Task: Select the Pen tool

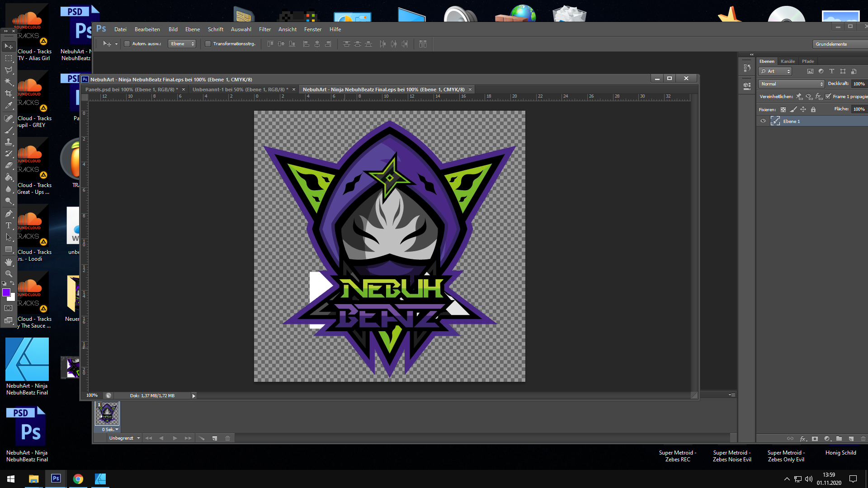Action: tap(9, 214)
